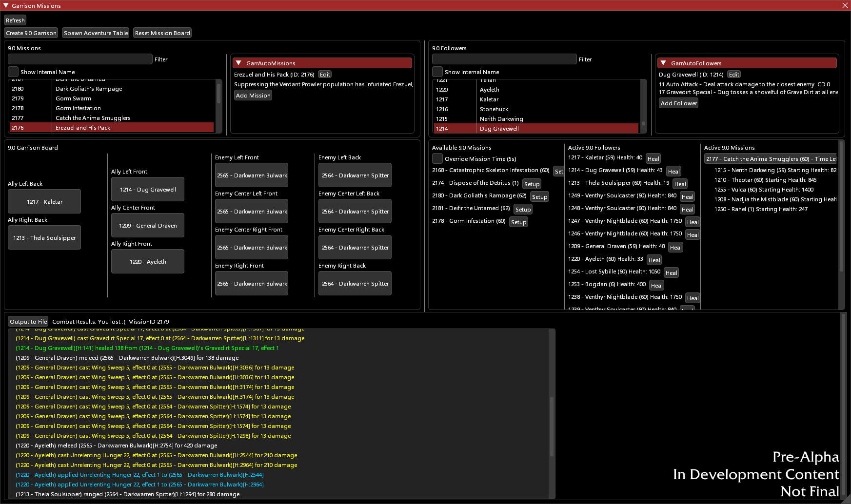Collapse the Garrison Missions window triangle

click(x=6, y=5)
